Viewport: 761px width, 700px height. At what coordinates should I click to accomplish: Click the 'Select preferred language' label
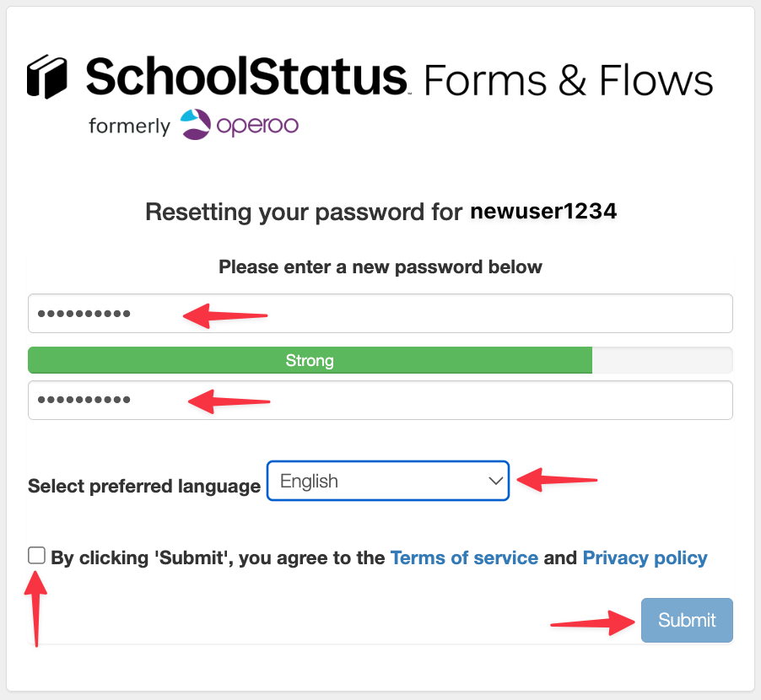(144, 486)
